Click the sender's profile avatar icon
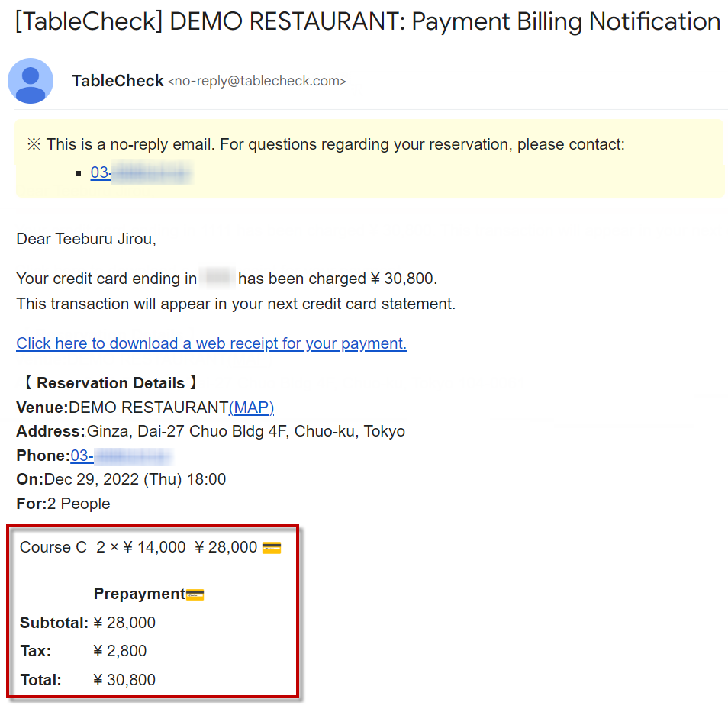 pyautogui.click(x=31, y=81)
